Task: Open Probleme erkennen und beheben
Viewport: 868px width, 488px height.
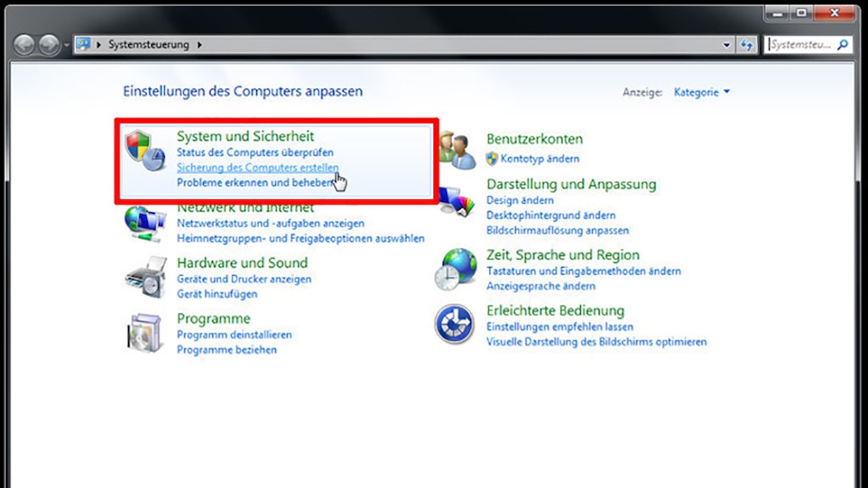Action: pyautogui.click(x=255, y=183)
